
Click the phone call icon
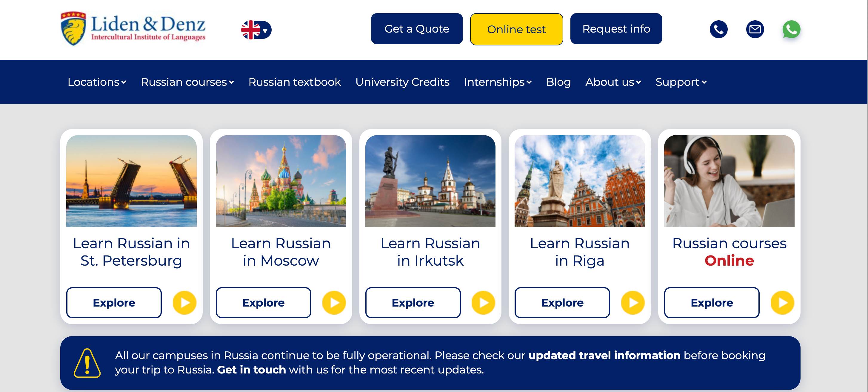(x=718, y=29)
